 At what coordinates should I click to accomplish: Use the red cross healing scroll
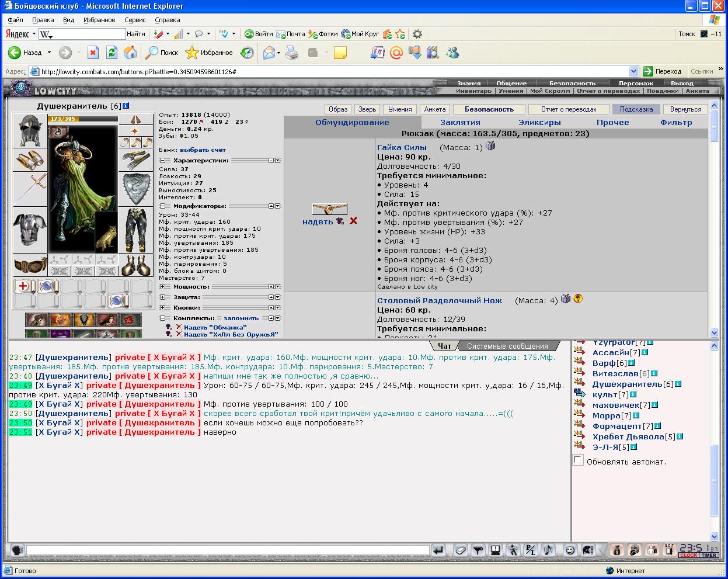click(23, 286)
